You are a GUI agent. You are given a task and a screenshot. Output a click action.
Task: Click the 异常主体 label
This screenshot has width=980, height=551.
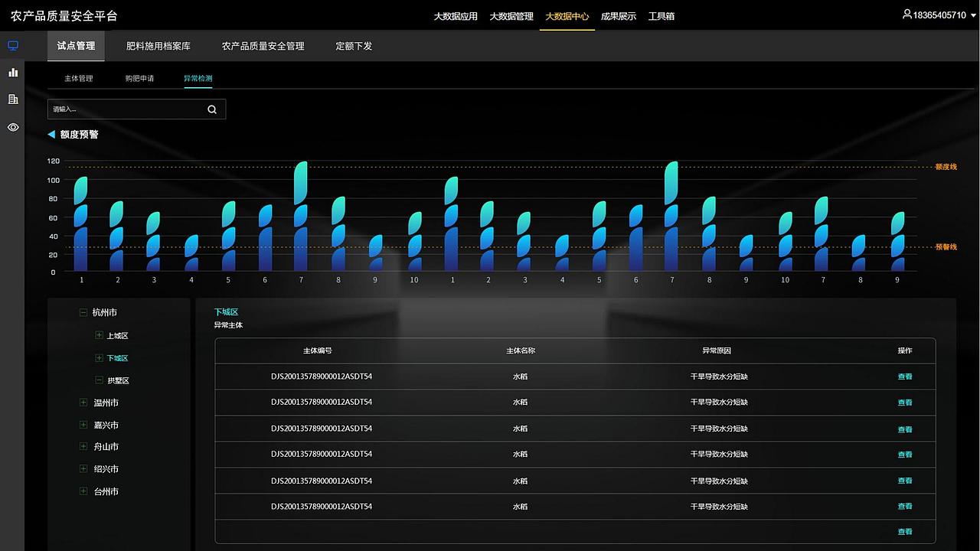pos(228,325)
